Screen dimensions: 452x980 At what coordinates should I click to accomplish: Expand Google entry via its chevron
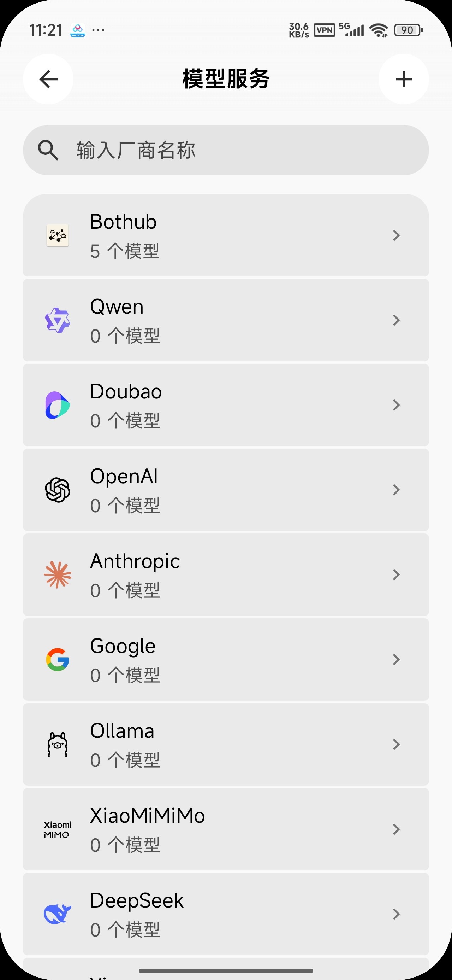click(x=396, y=660)
